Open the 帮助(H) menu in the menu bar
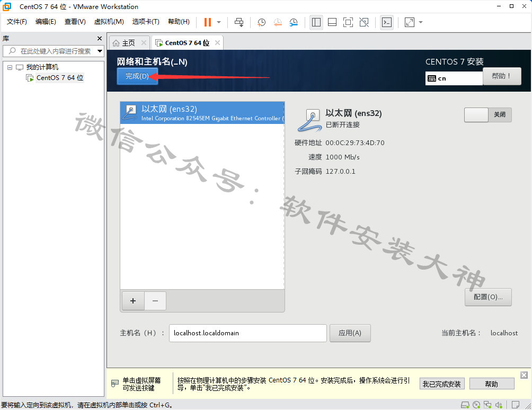 (179, 22)
